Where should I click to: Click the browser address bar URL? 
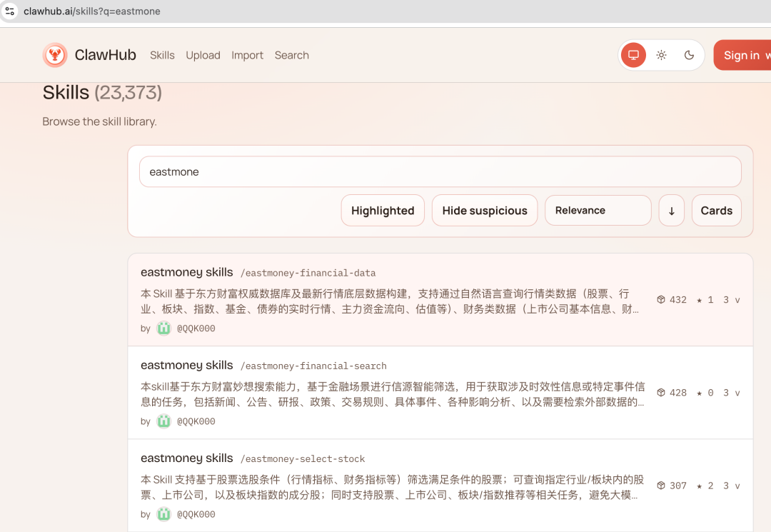(x=92, y=11)
